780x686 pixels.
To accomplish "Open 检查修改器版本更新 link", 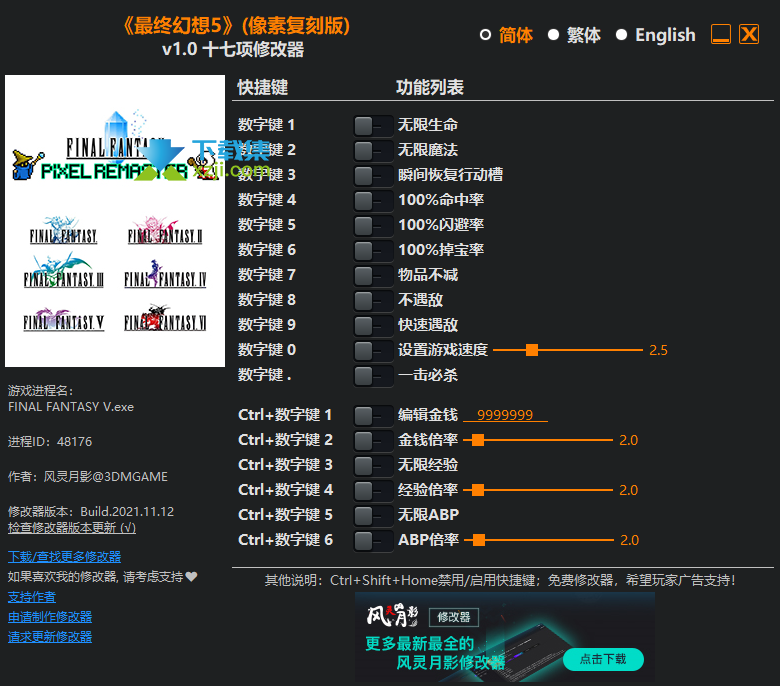I will (x=72, y=528).
